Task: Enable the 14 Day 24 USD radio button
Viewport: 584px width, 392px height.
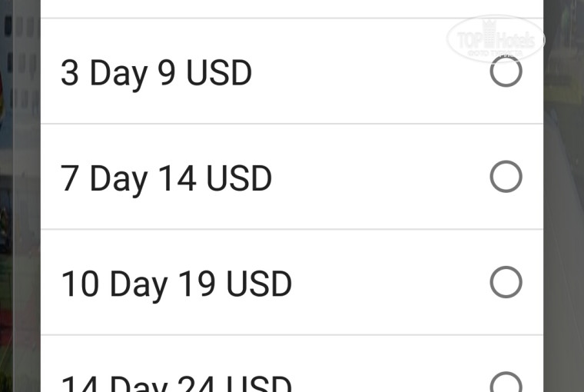Action: pyautogui.click(x=506, y=382)
